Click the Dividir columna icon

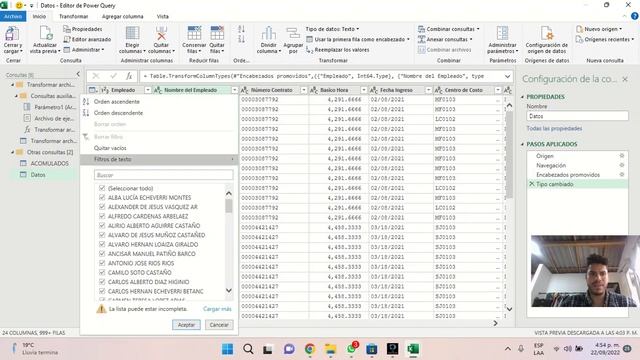[x=269, y=33]
